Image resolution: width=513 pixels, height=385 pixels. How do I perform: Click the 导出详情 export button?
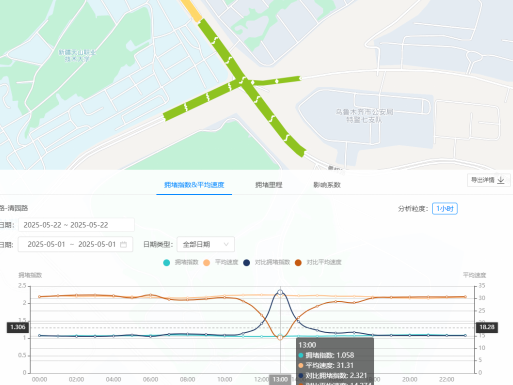click(489, 180)
